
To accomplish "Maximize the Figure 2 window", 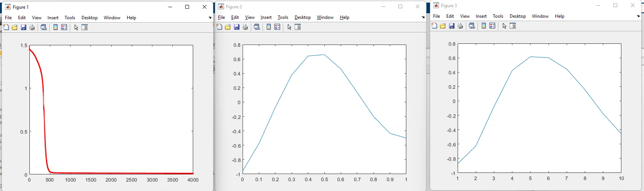I will 400,6.
